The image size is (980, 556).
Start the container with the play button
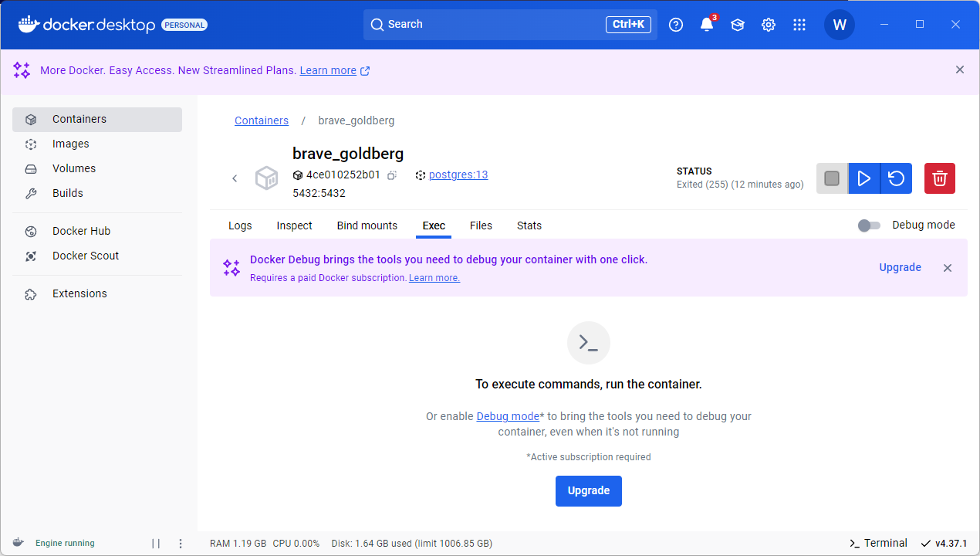click(864, 178)
